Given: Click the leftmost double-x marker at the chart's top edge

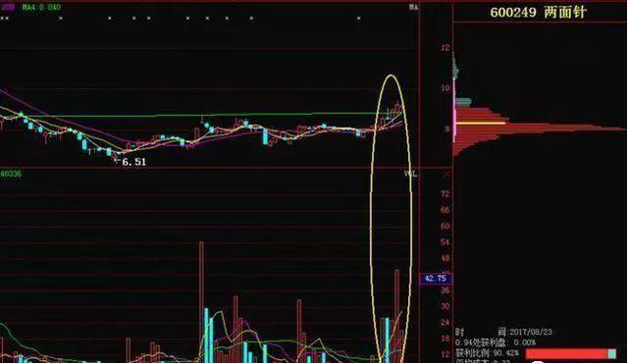Looking at the screenshot, I should (x=5, y=18).
